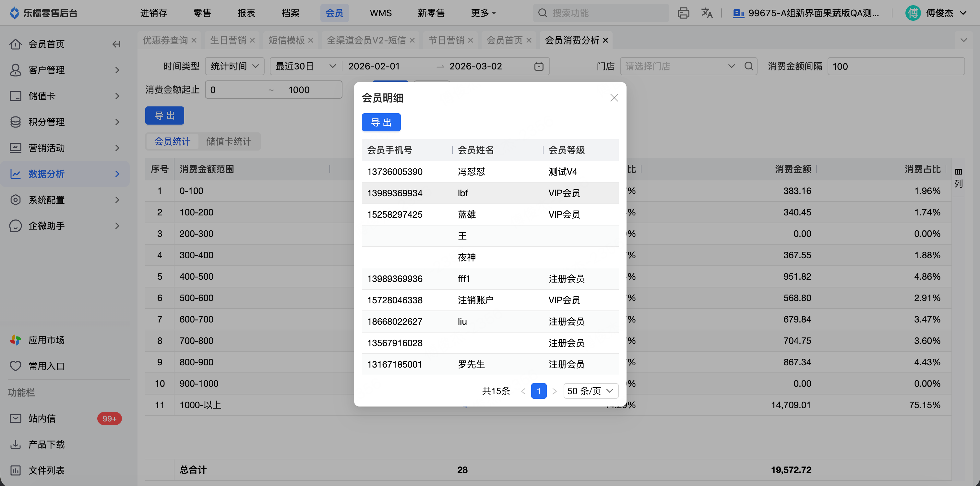Image resolution: width=980 pixels, height=486 pixels.
Task: Click the store search magnifier icon
Action: [749, 66]
